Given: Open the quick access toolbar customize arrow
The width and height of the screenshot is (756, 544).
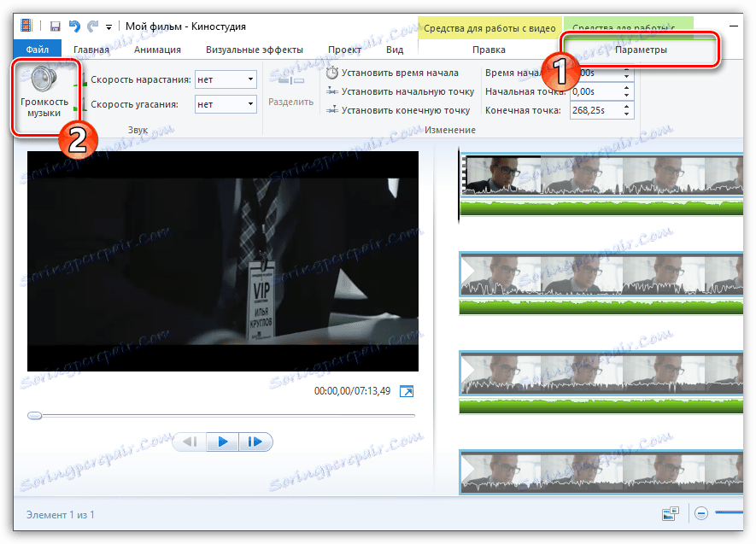Looking at the screenshot, I should tap(109, 27).
